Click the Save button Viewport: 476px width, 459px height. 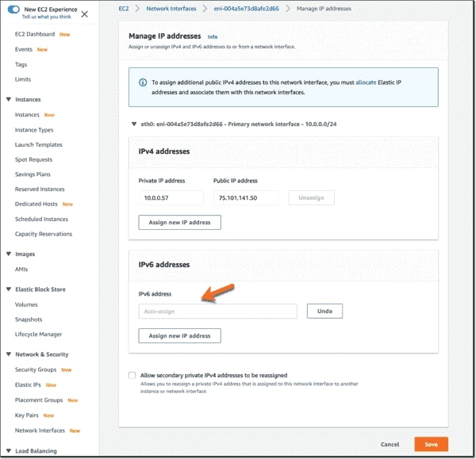point(431,444)
